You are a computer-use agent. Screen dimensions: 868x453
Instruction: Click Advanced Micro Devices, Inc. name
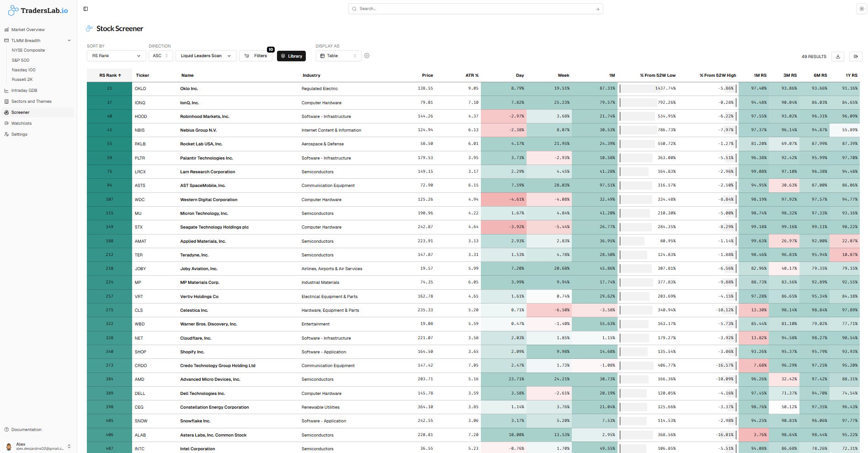pyautogui.click(x=210, y=379)
